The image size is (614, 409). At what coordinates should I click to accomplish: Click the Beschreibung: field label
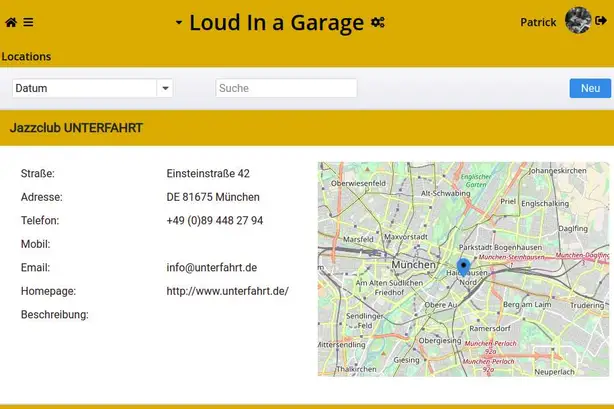pyautogui.click(x=55, y=315)
